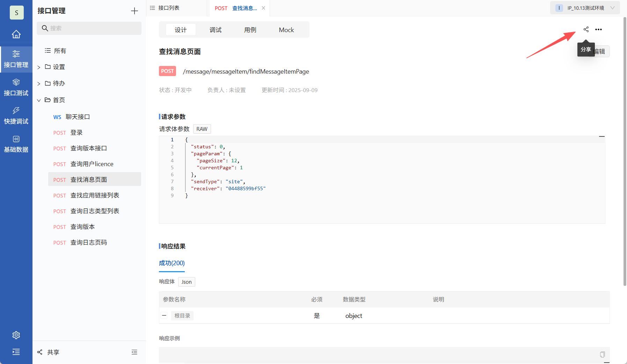
Task: Click the share icon at top right
Action: pos(586,29)
